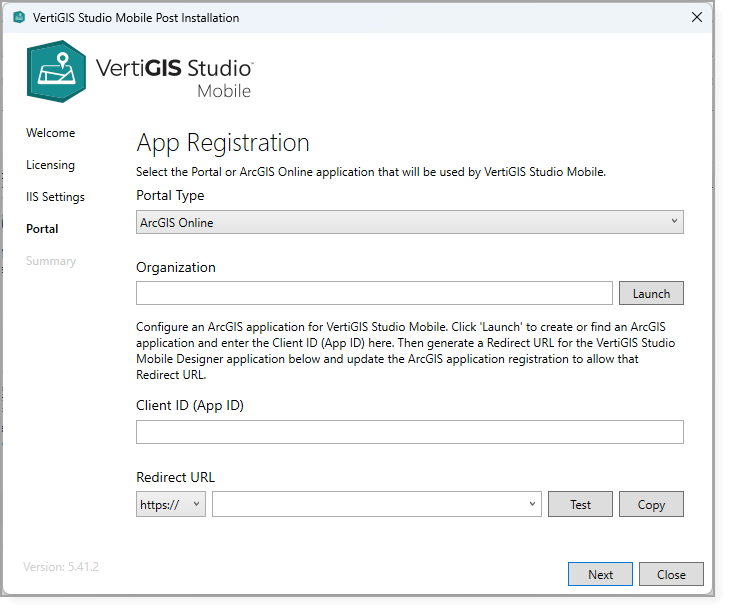Click the VertiGIS Studio Mobile logo icon

pos(56,71)
